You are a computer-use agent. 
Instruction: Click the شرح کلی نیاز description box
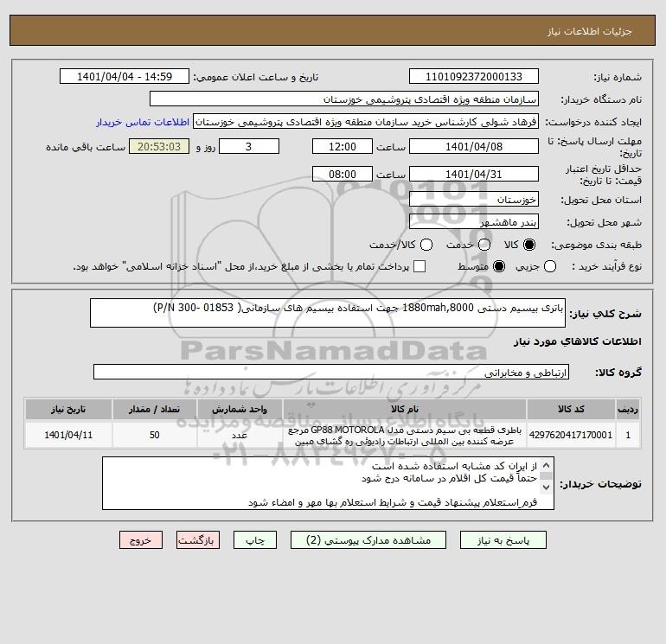(328, 313)
